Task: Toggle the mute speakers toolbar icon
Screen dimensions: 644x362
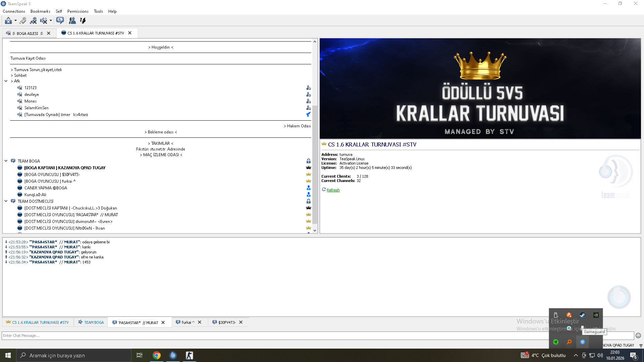Action: click(x=44, y=21)
